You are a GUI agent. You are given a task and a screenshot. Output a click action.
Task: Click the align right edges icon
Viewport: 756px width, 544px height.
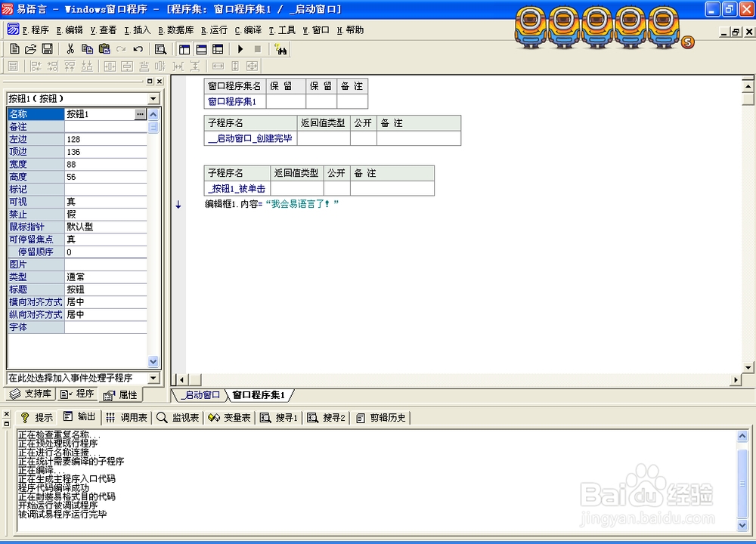[53, 66]
